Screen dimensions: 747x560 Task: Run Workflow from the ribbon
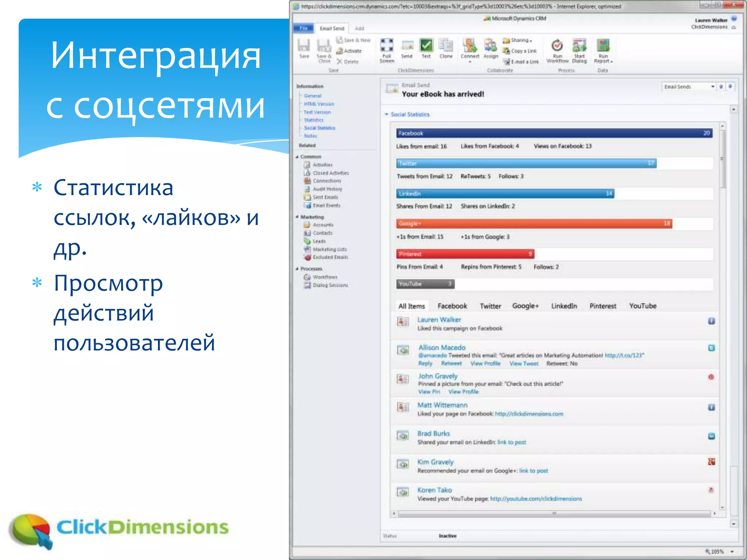coord(557,51)
